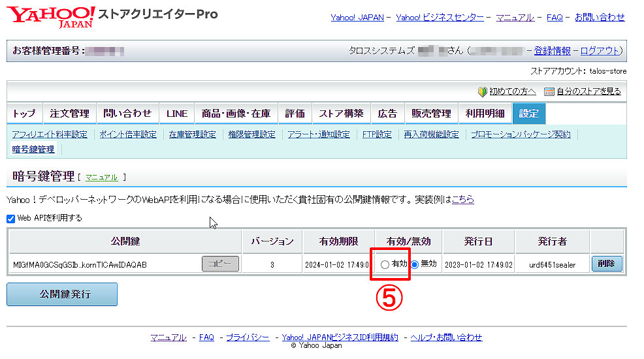This screenshot has width=644, height=359.
Task: Switch to the LINE tab
Action: coord(177,114)
